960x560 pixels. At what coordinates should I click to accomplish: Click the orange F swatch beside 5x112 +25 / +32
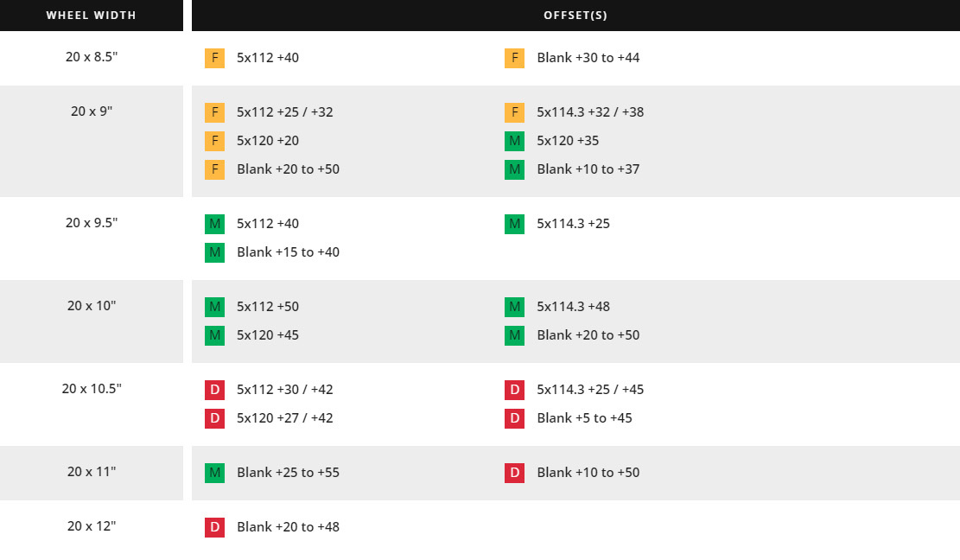coord(214,112)
